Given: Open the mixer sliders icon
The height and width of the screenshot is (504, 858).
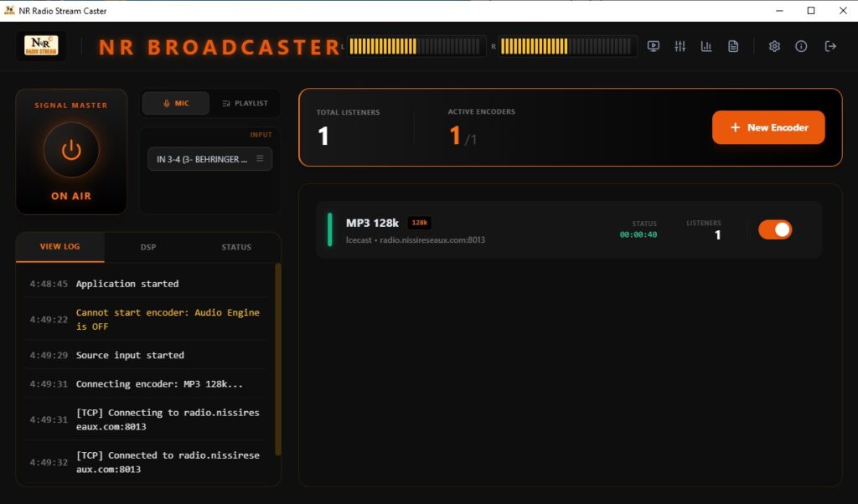Looking at the screenshot, I should pyautogui.click(x=680, y=46).
